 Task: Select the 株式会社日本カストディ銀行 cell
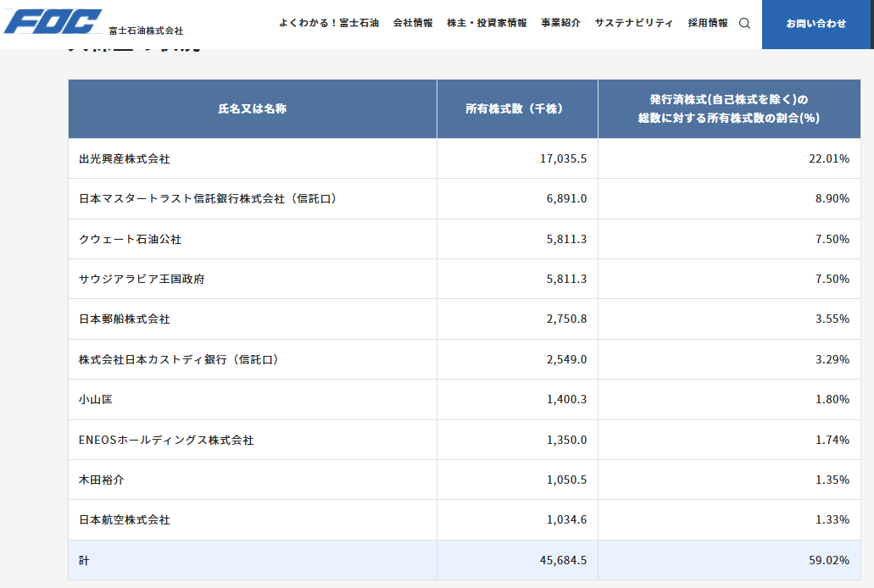(253, 359)
